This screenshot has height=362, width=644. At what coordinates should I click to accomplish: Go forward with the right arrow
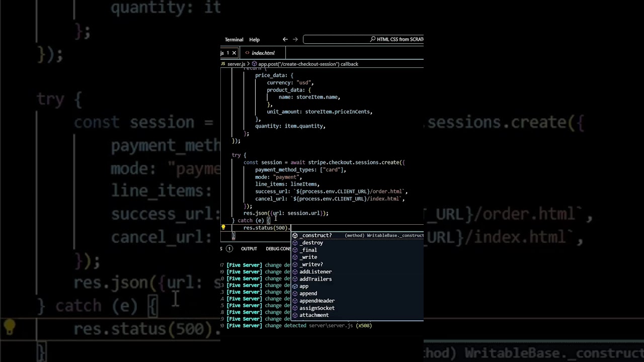(x=295, y=39)
